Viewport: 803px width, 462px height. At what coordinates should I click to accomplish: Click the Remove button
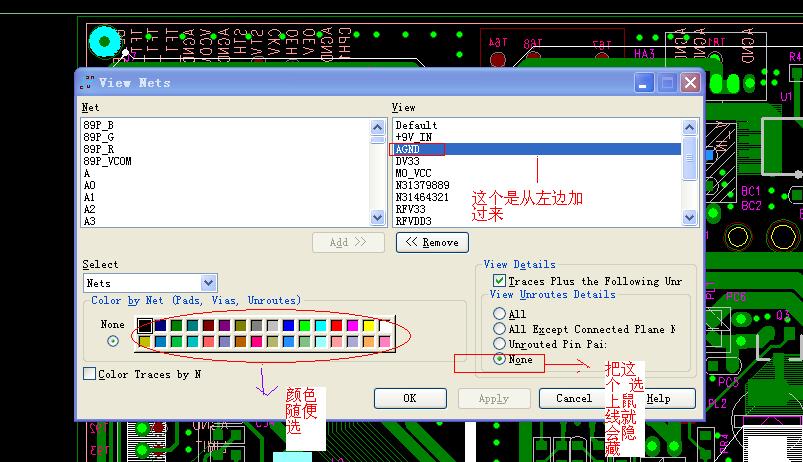coord(432,242)
